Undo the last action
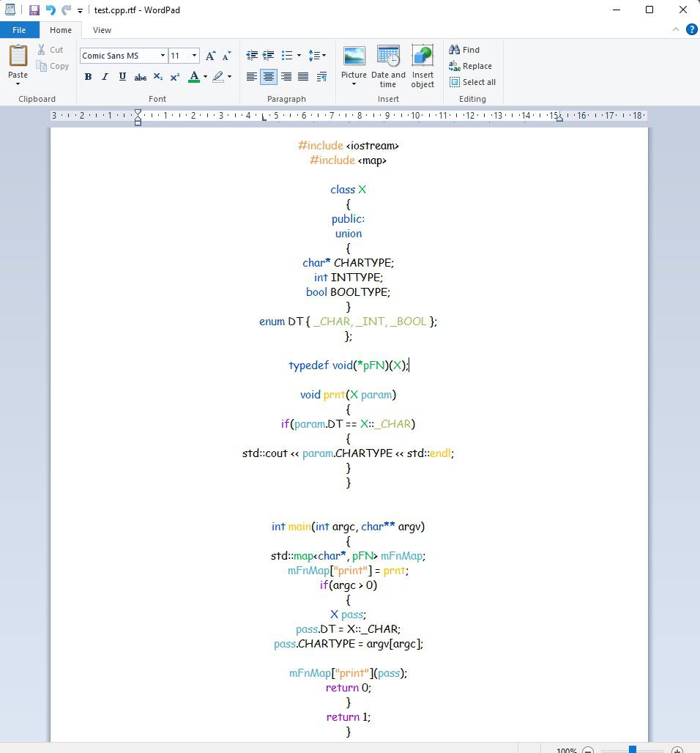 pyautogui.click(x=50, y=10)
